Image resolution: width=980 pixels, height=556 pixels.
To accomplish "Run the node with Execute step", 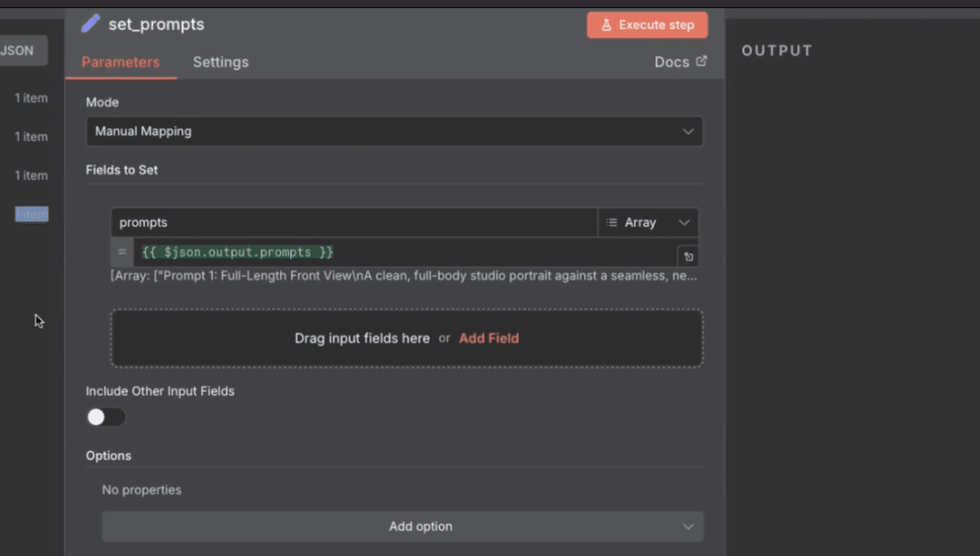I will [647, 25].
